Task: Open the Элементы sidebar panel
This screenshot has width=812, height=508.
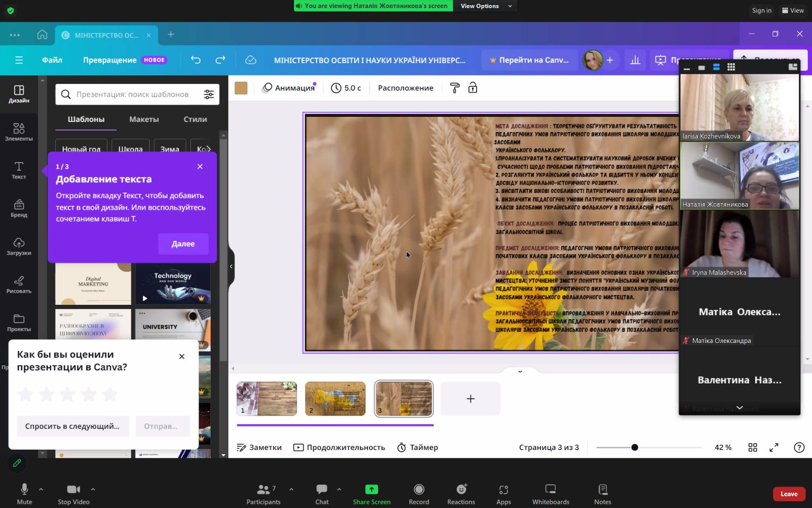Action: coord(19,132)
